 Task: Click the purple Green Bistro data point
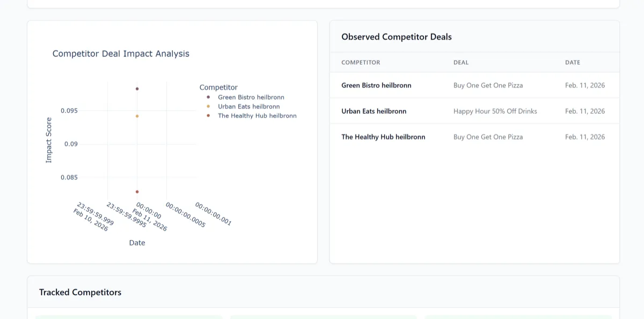[137, 89]
